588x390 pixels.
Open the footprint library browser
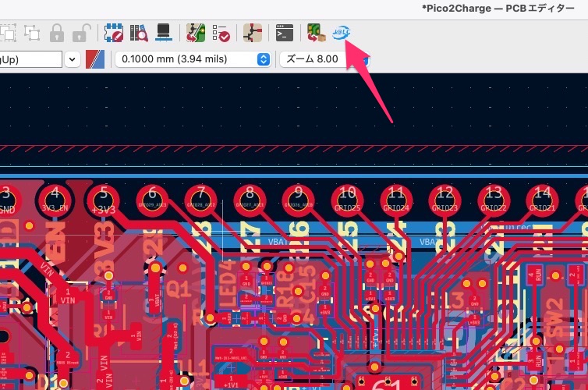(139, 33)
